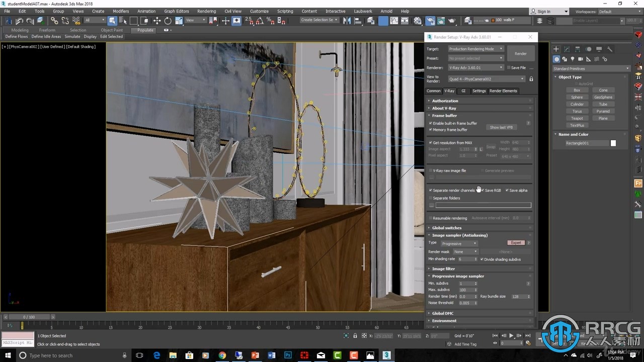
Task: Click the teapot Render Production icon
Action: click(452, 21)
